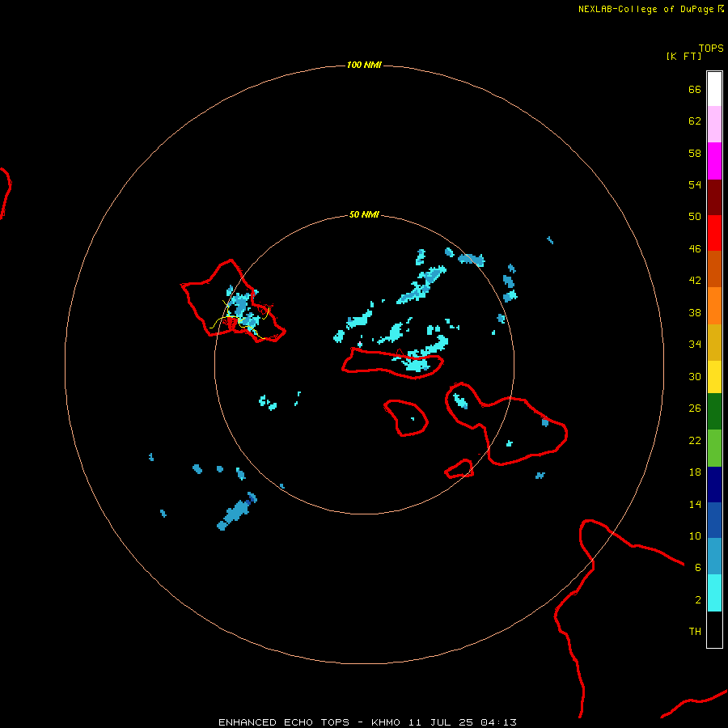The width and height of the screenshot is (728, 728).
Task: Click the legend value '50'
Action: (x=695, y=217)
